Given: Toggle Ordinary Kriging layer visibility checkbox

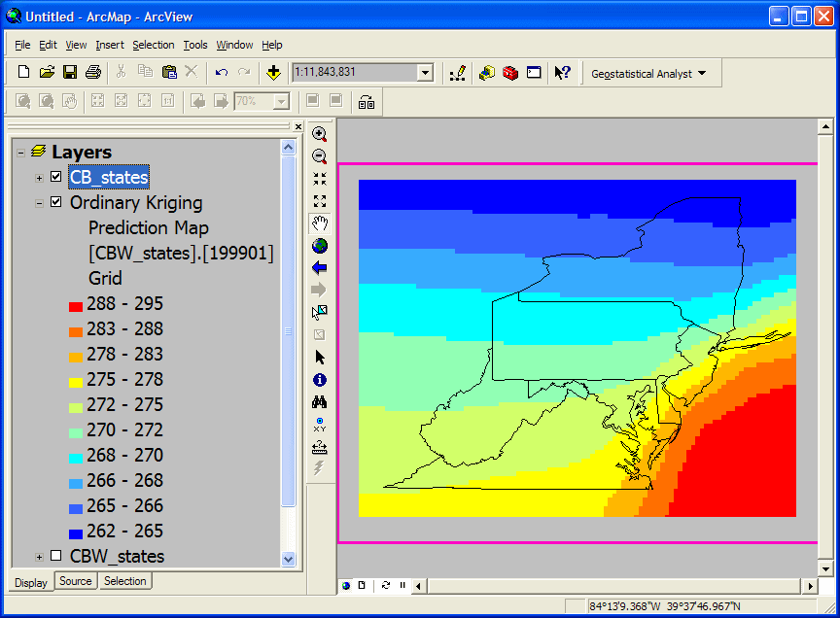Looking at the screenshot, I should point(55,202).
